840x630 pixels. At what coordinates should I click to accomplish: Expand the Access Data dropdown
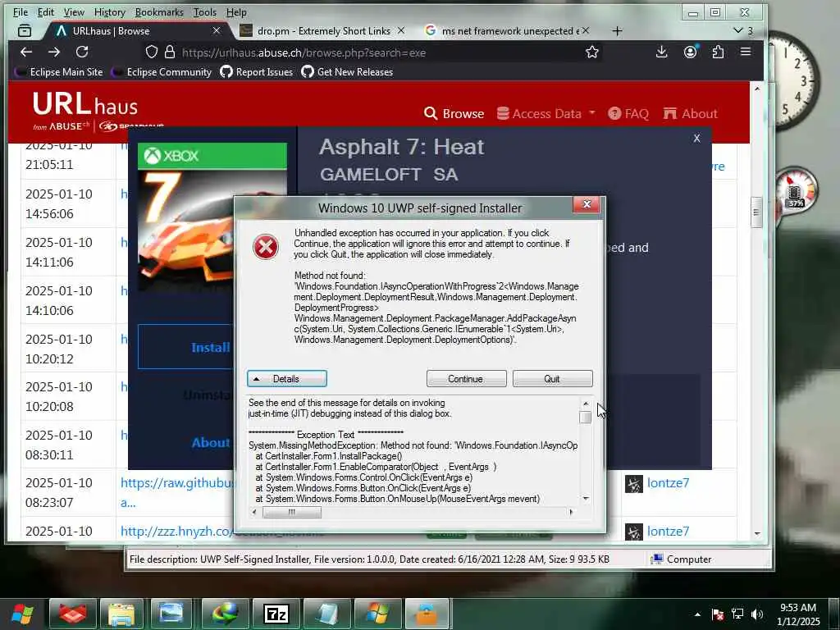point(546,113)
